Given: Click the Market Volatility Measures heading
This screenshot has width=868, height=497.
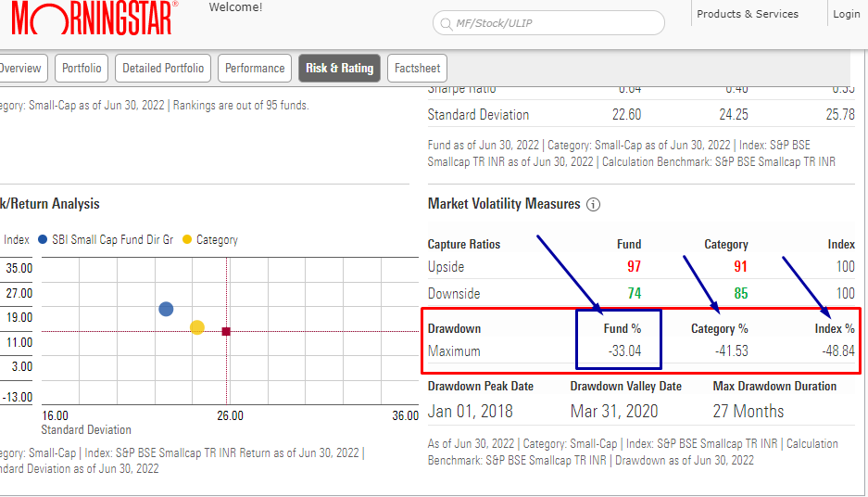Looking at the screenshot, I should 504,204.
